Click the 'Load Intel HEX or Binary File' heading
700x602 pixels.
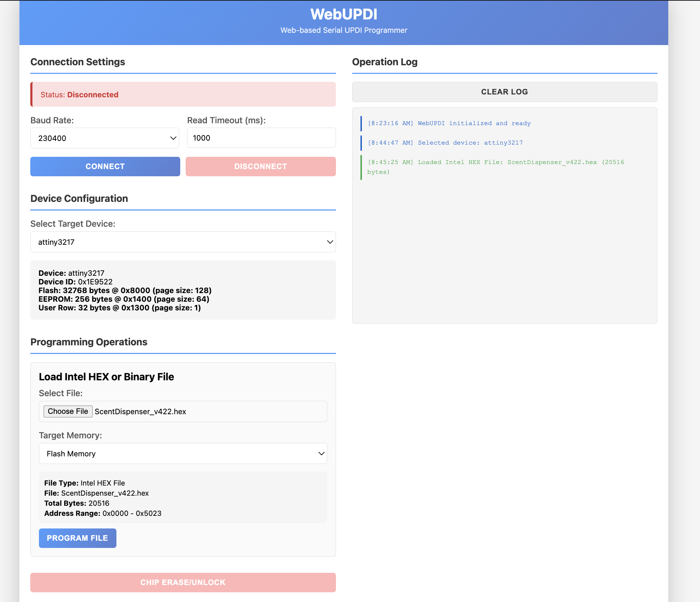click(x=107, y=377)
